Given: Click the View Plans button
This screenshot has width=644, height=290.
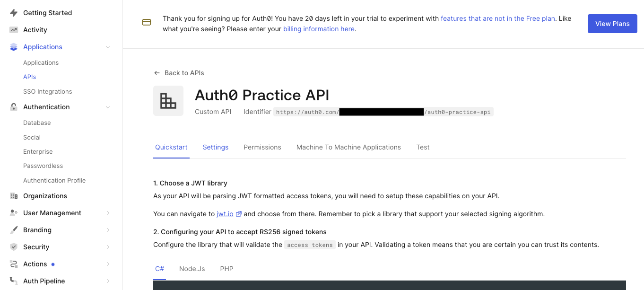Looking at the screenshot, I should pyautogui.click(x=612, y=23).
